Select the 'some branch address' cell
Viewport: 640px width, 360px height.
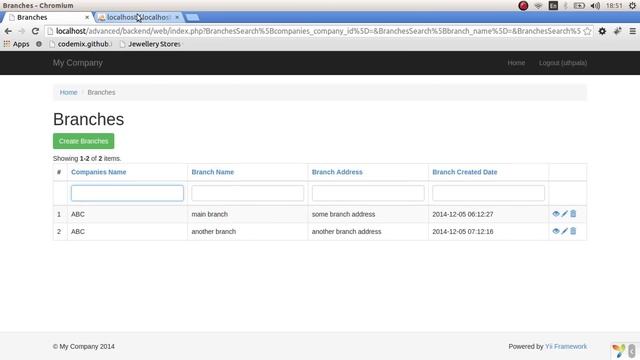pos(368,214)
